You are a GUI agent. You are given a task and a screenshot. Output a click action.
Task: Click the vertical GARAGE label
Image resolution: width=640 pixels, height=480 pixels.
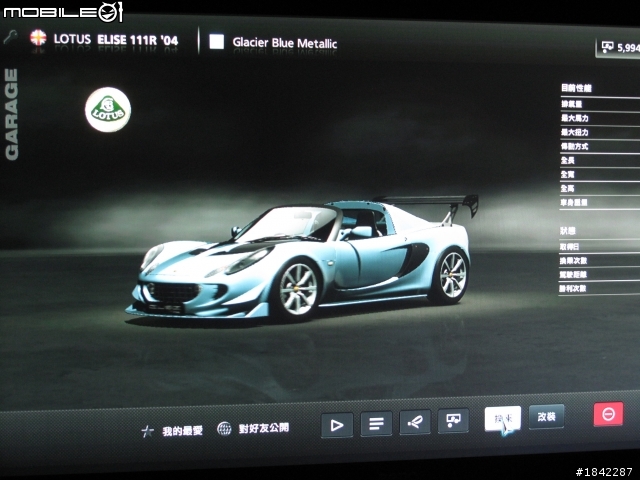click(x=11, y=114)
